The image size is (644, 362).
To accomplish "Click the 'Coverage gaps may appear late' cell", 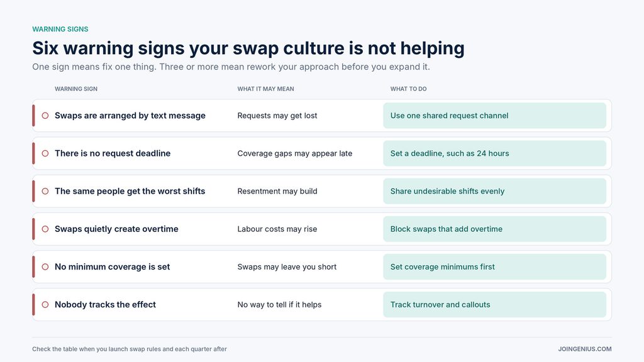I will pos(295,153).
